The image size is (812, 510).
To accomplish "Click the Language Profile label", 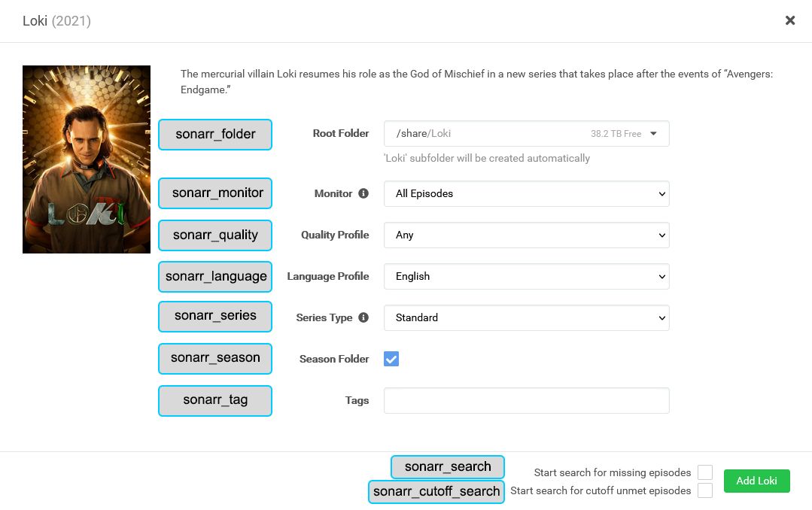I will [x=328, y=277].
